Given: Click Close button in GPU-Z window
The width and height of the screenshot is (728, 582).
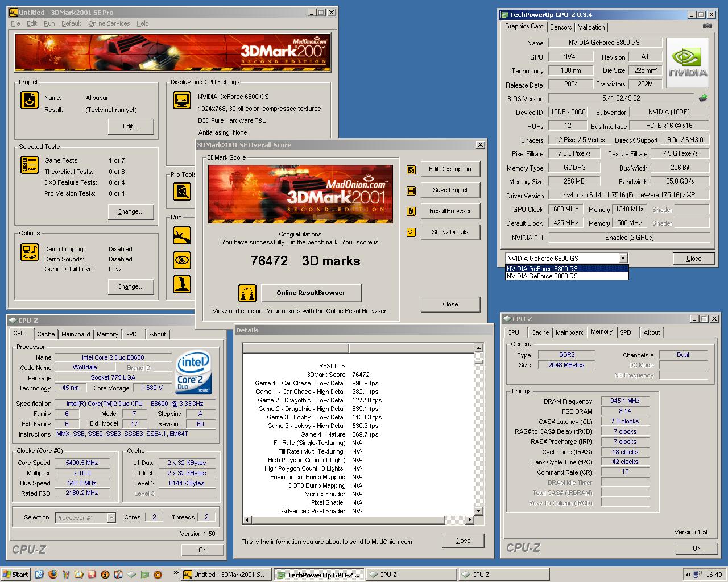Looking at the screenshot, I should pyautogui.click(x=694, y=259).
